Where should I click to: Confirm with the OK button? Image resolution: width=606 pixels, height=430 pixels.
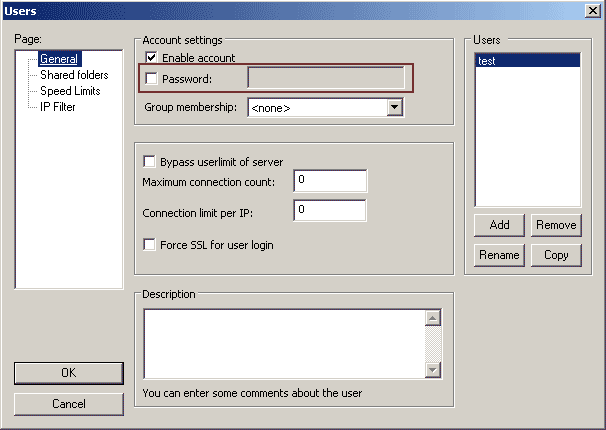coord(69,373)
